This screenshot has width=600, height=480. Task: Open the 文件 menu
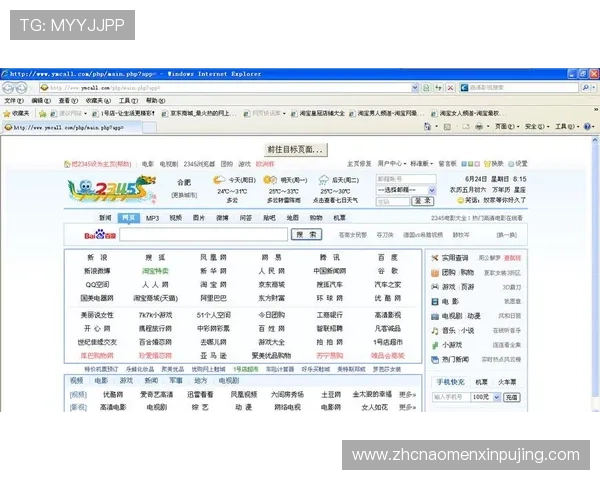[x=14, y=101]
